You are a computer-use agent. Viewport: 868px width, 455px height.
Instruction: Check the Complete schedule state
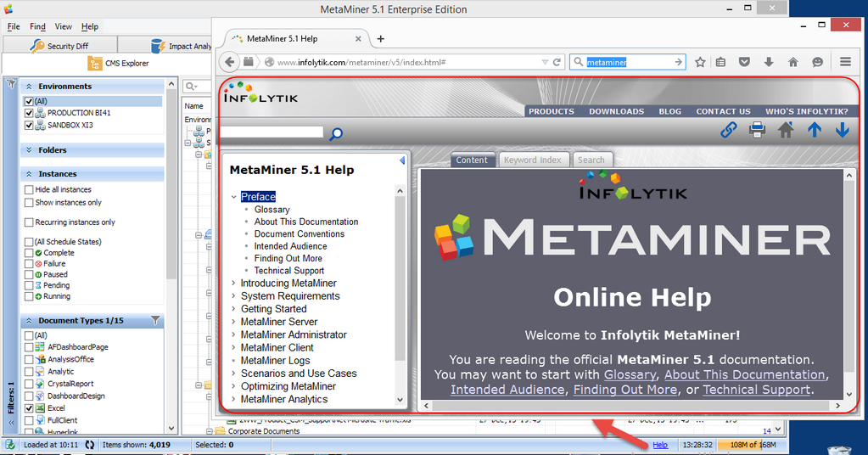tap(29, 253)
